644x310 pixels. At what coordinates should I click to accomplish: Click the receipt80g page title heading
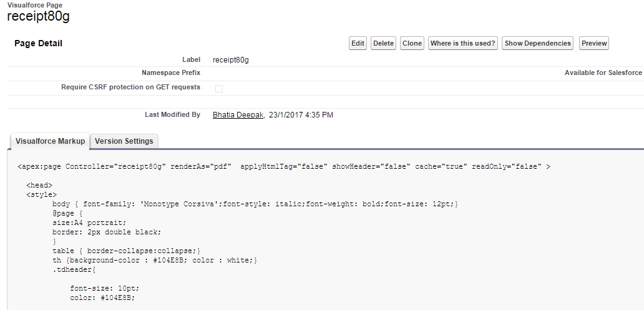click(x=38, y=17)
